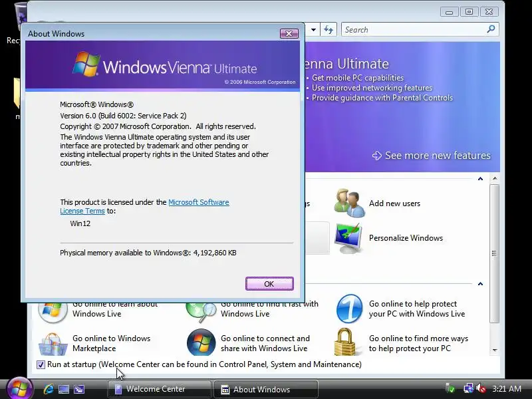This screenshot has height=399, width=532.
Task: Click the Show Desktop Quick Launch icon
Action: tap(64, 389)
